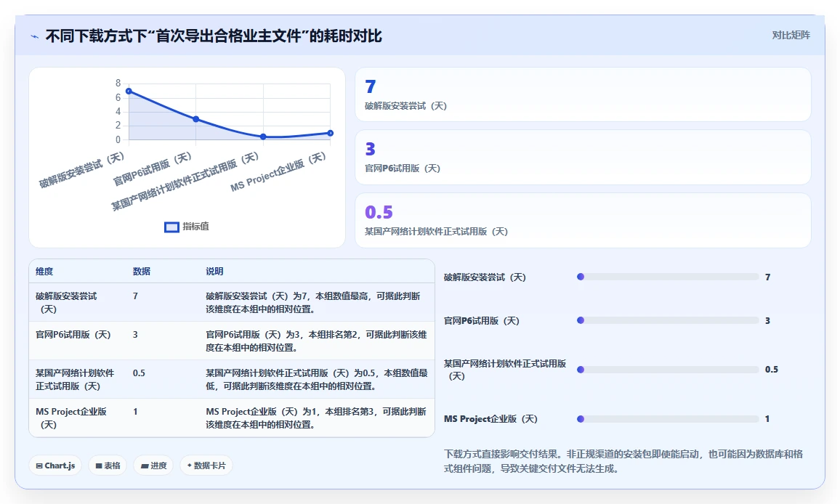Click the progress bar for 官网P6试用版
The image size is (840, 504).
point(668,320)
